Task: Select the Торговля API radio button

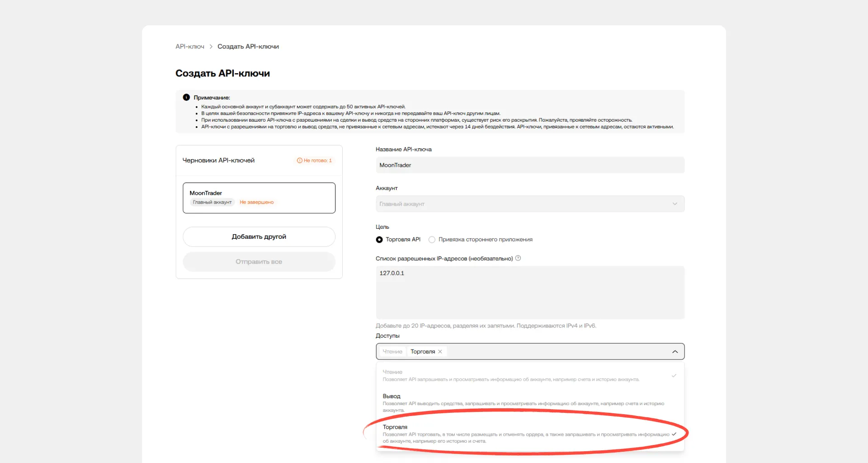Action: (x=379, y=240)
